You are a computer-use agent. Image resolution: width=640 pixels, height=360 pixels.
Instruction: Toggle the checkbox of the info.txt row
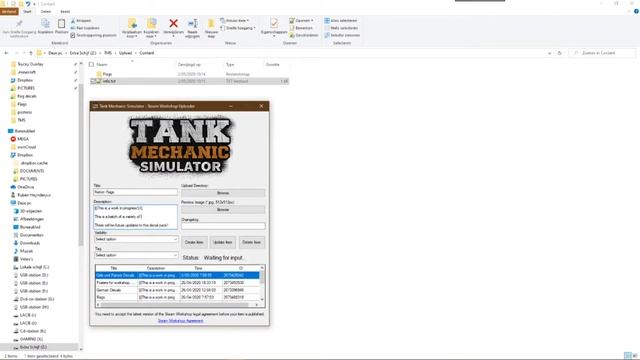[x=93, y=81]
